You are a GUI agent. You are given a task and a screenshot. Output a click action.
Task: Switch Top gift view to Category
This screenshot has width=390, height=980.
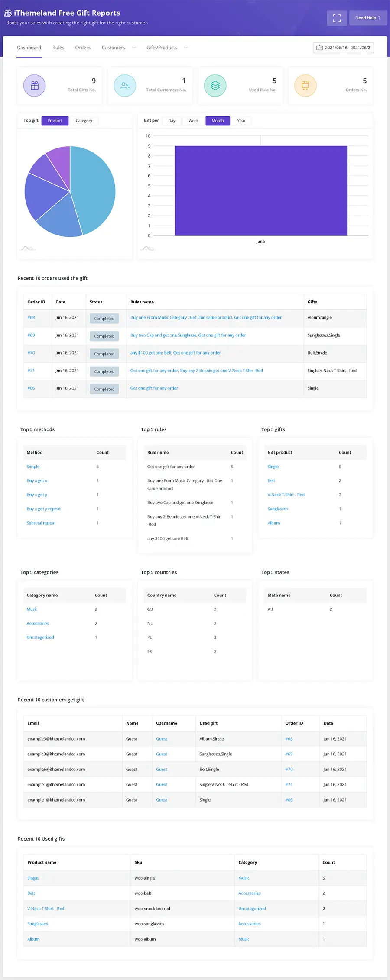tap(84, 121)
